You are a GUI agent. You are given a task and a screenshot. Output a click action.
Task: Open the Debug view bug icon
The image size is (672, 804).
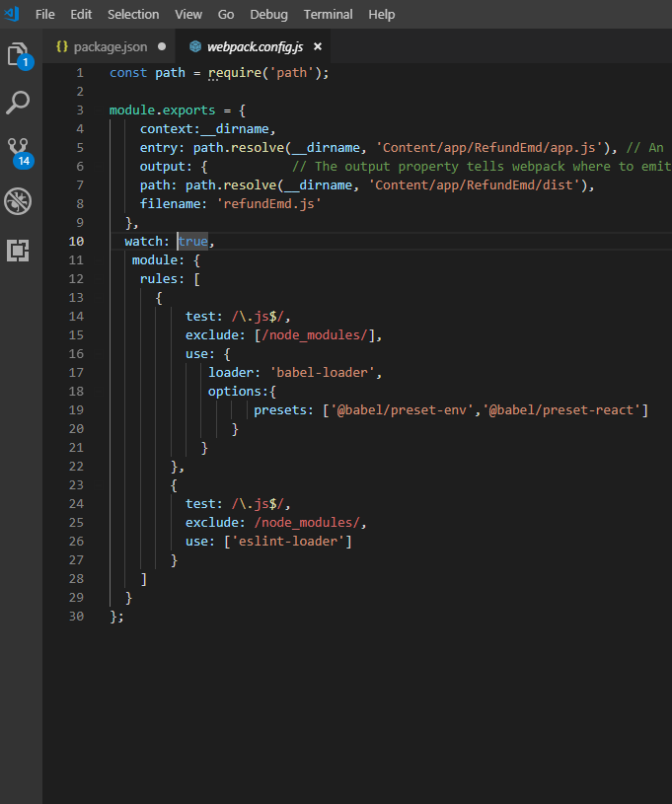[18, 201]
